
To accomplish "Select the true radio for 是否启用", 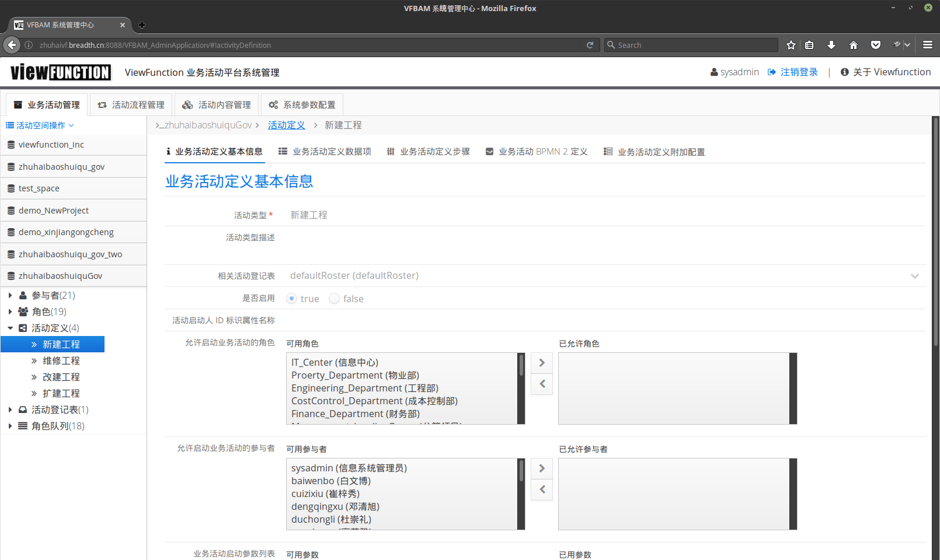I will click(x=291, y=299).
